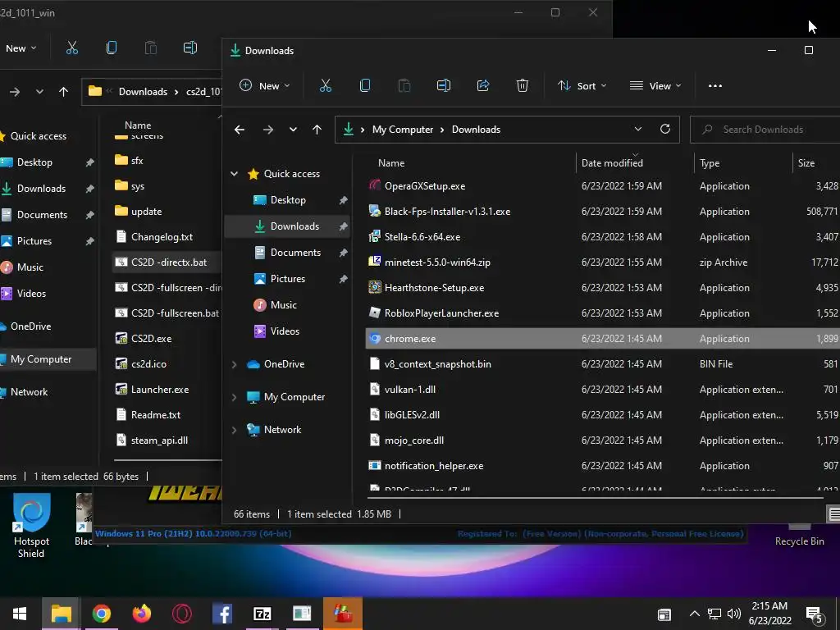Screen dimensions: 840x630
Task: Open Facebook from the taskbar
Action: click(221, 614)
